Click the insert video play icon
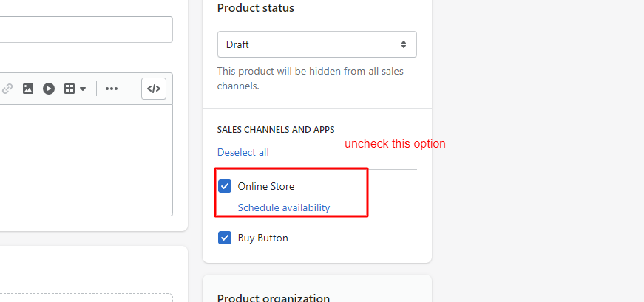The image size is (644, 302). (49, 89)
